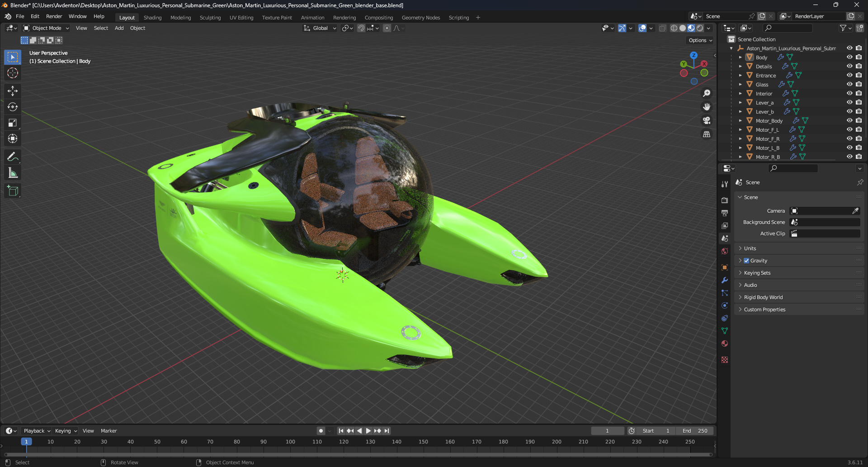Image resolution: width=868 pixels, height=467 pixels.
Task: Open the Object properties tab
Action: [x=725, y=267]
